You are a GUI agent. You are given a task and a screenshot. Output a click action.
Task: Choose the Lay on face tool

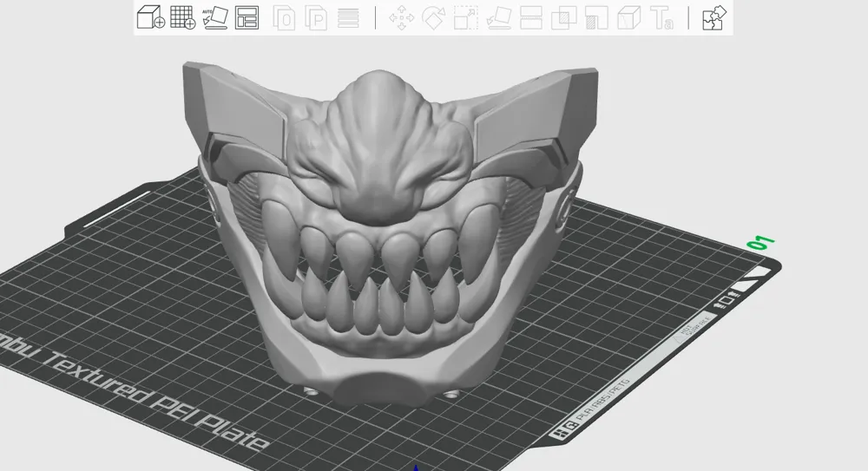click(x=499, y=17)
